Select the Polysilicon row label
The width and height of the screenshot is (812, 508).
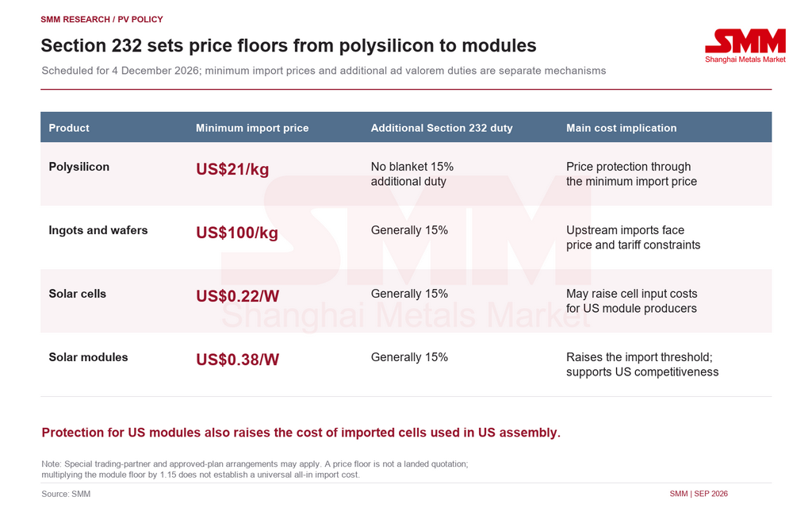[79, 167]
